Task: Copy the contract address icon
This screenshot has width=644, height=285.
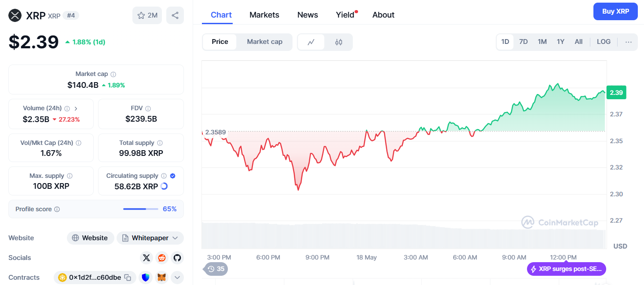Action: (x=128, y=278)
